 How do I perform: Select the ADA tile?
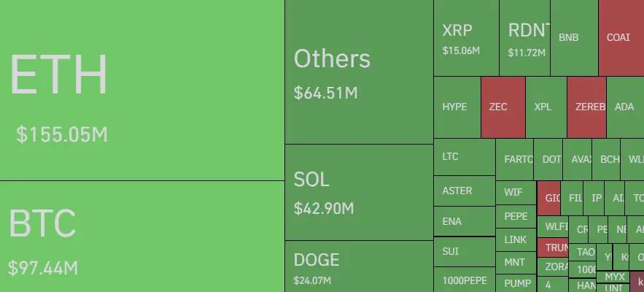[x=625, y=107]
